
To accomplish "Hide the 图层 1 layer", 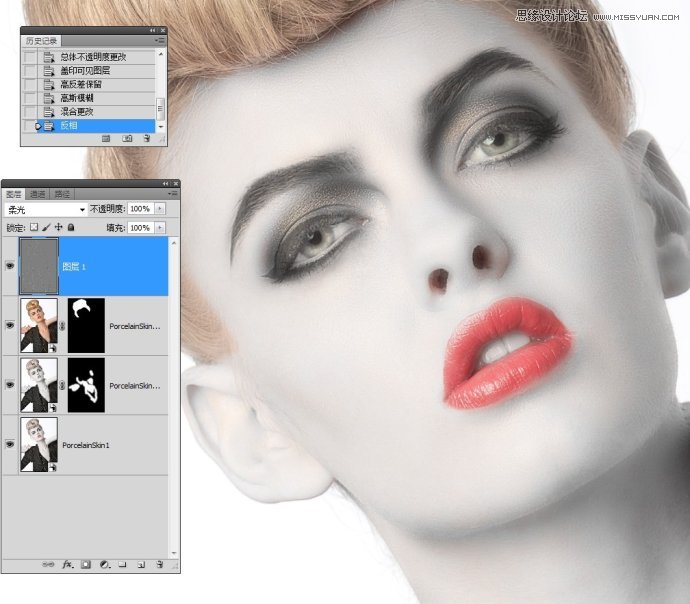I will tap(11, 267).
